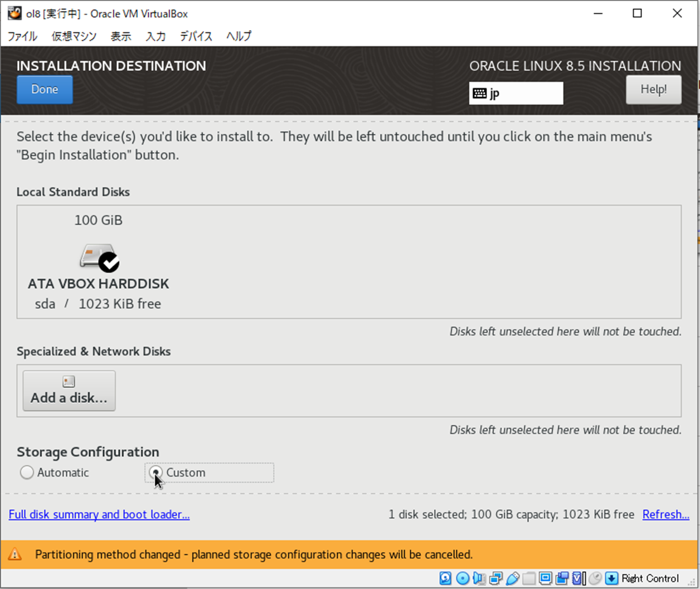Click the VirtualBox app icon in title bar
Screen dimensions: 700x589
click(14, 13)
